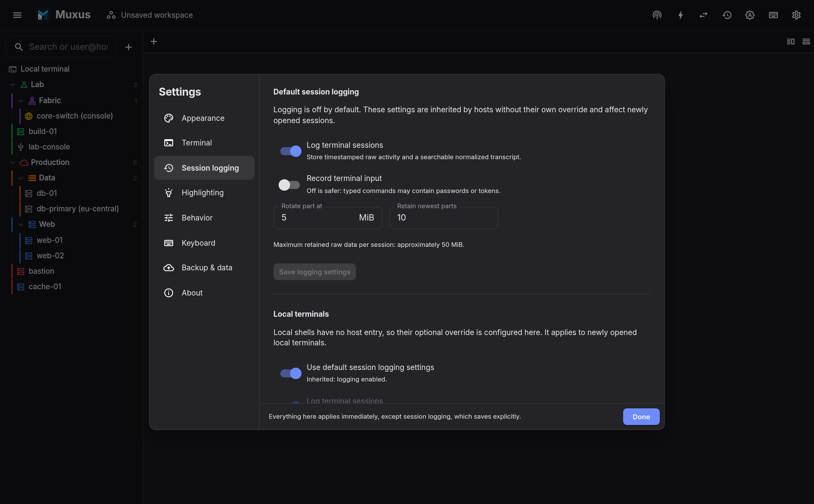
Task: Select lab-console host
Action: pos(71,147)
